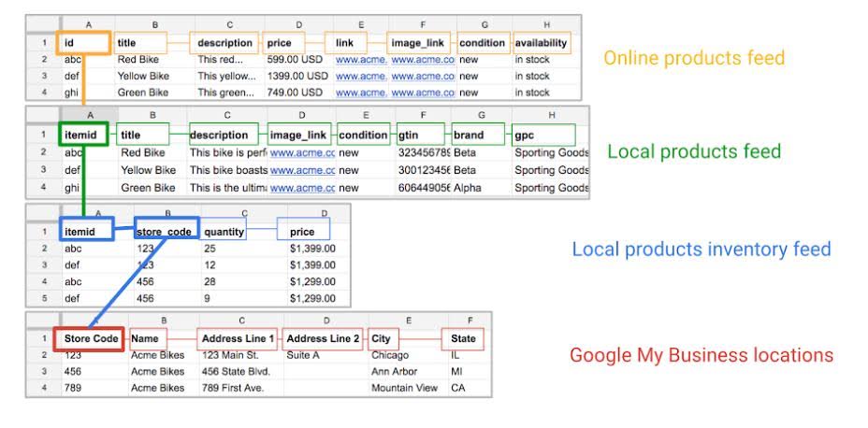Click the orange-highlighted 'id' header cell

(x=83, y=43)
